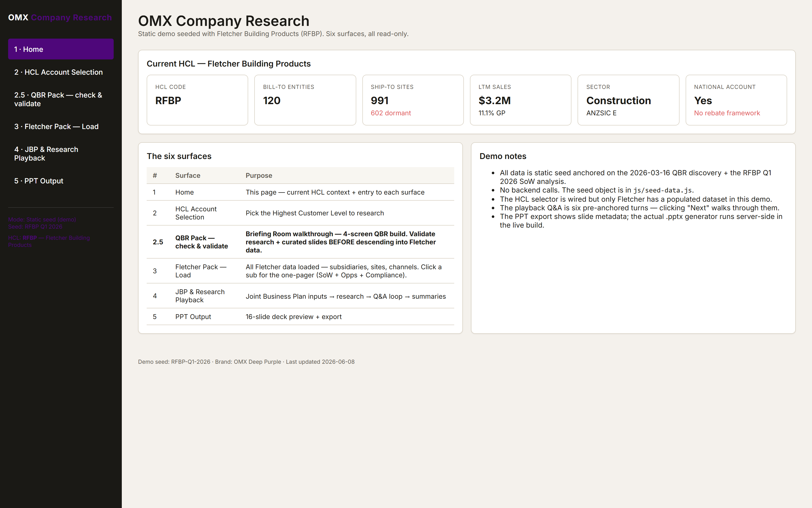
Task: Go to HCL Account Selection page
Action: [61, 72]
